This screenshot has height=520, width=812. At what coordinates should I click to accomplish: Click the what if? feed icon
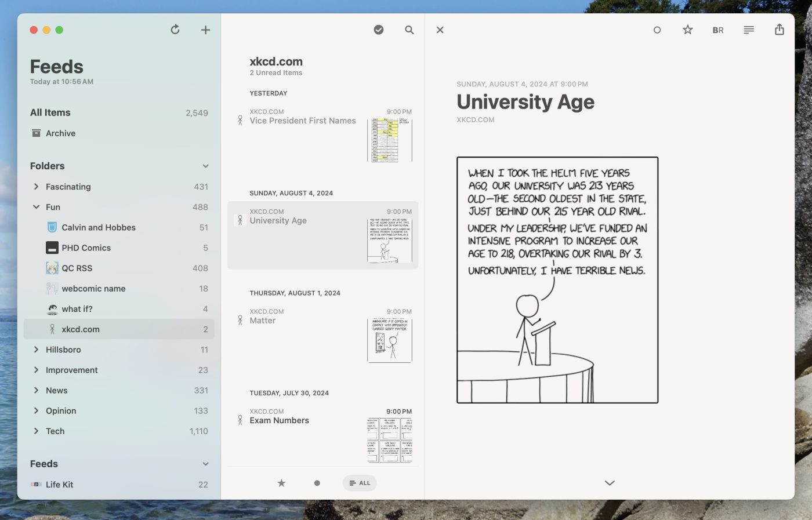(x=52, y=309)
